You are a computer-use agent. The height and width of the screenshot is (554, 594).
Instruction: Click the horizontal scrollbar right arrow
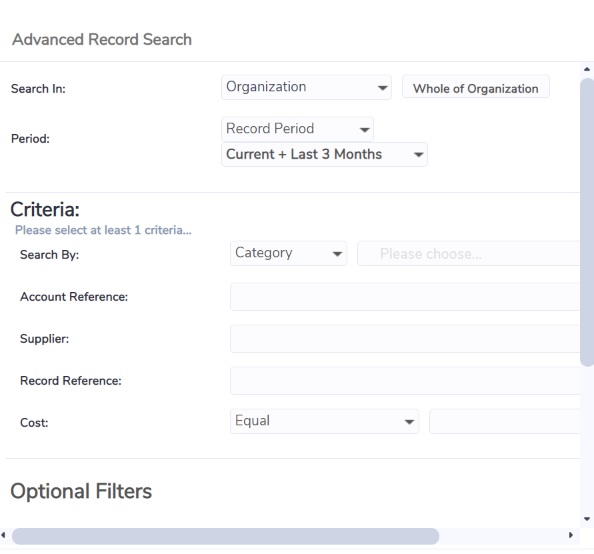(571, 535)
